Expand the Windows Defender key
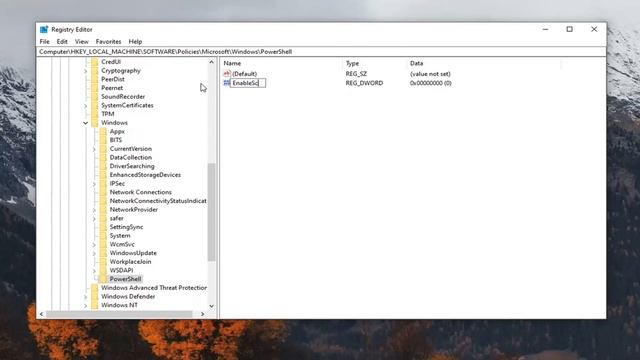Image resolution: width=640 pixels, height=360 pixels. (x=85, y=297)
